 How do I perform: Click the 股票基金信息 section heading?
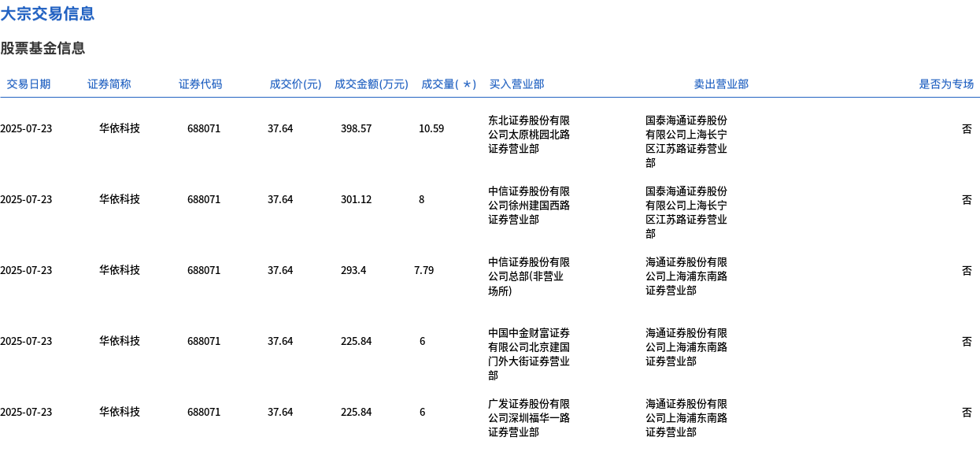pyautogui.click(x=43, y=48)
